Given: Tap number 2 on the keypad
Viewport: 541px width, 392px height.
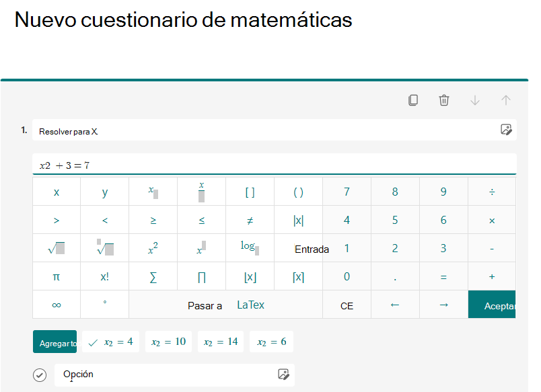Looking at the screenshot, I should [395, 248].
